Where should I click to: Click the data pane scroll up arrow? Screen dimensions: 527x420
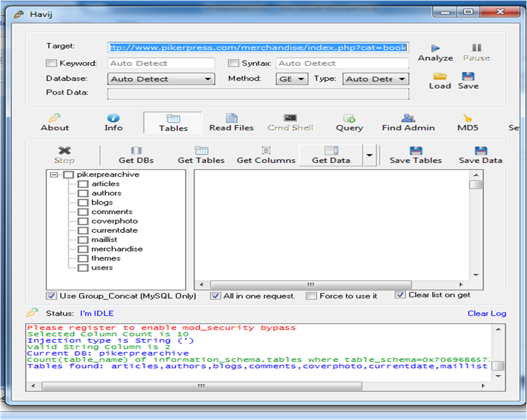click(x=476, y=175)
